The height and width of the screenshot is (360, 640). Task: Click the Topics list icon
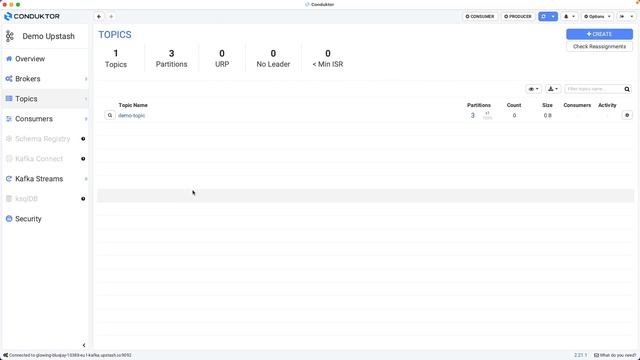coord(9,99)
